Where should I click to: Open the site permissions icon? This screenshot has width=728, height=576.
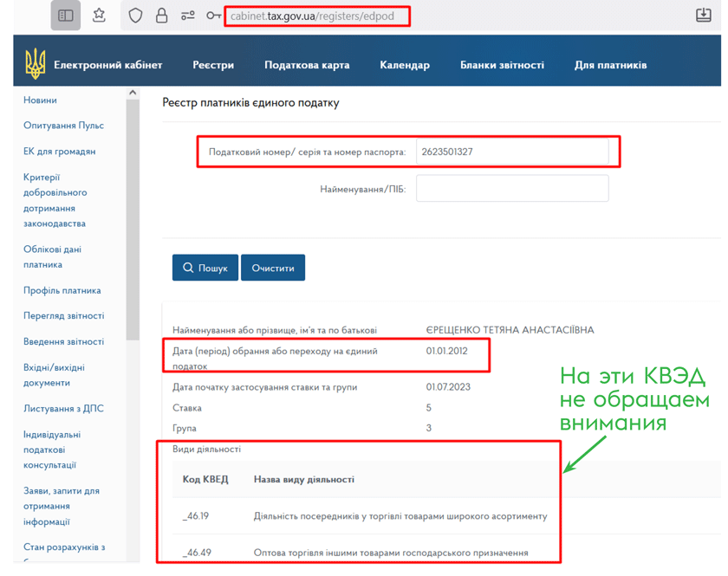click(x=187, y=16)
